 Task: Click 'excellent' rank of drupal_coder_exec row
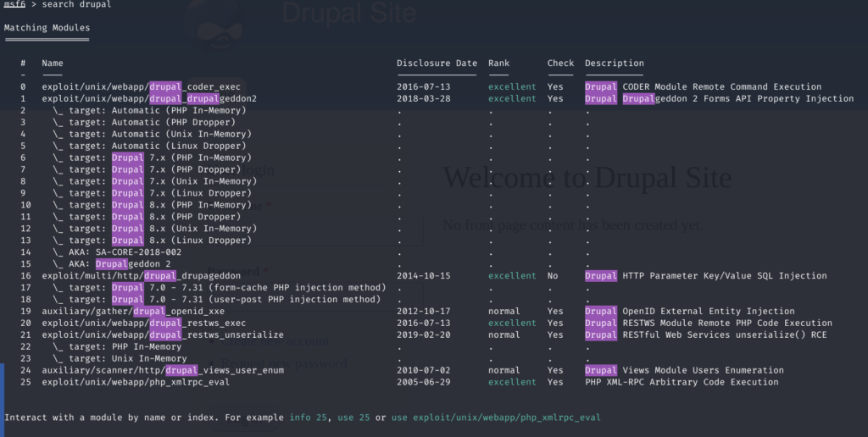512,87
